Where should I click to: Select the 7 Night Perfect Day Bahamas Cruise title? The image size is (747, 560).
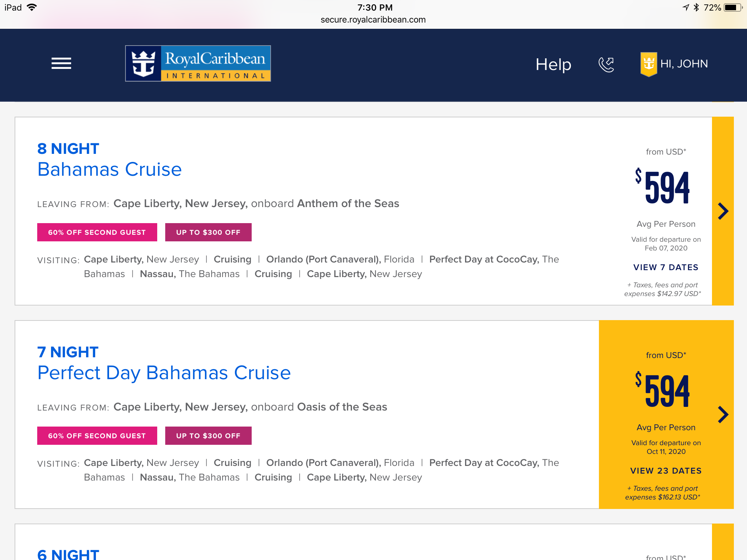point(164,363)
